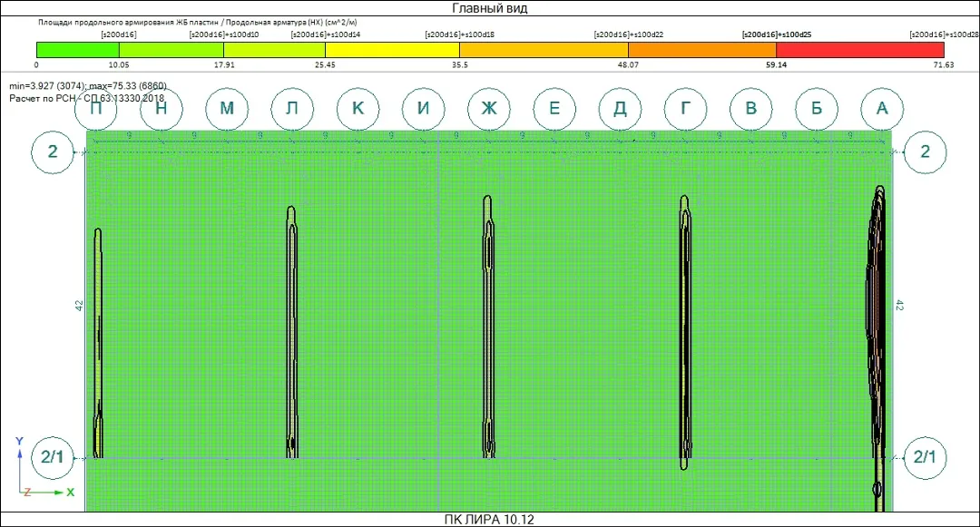The width and height of the screenshot is (980, 527).
Task: Click axis bubble П
Action: (95, 109)
